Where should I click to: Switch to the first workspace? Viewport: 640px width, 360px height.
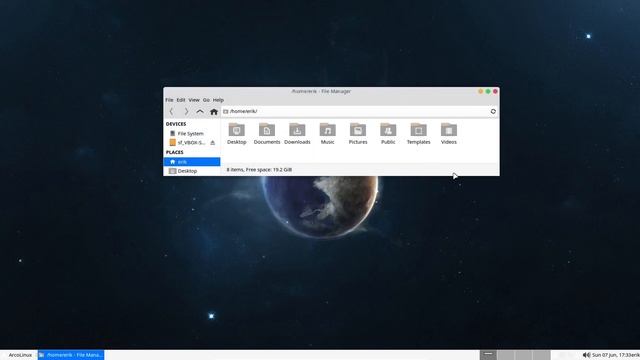[x=488, y=355]
